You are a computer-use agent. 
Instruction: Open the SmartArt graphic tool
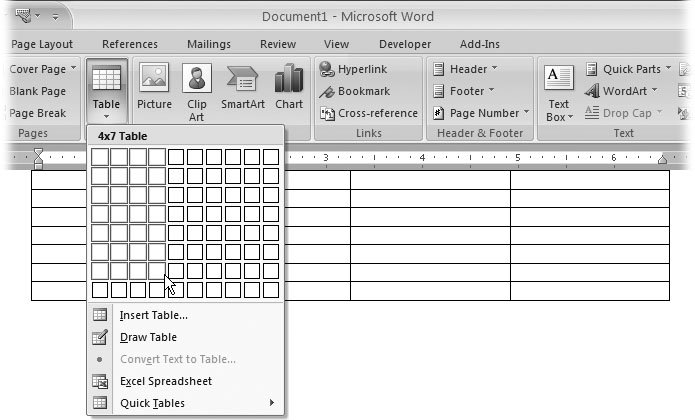[x=243, y=86]
